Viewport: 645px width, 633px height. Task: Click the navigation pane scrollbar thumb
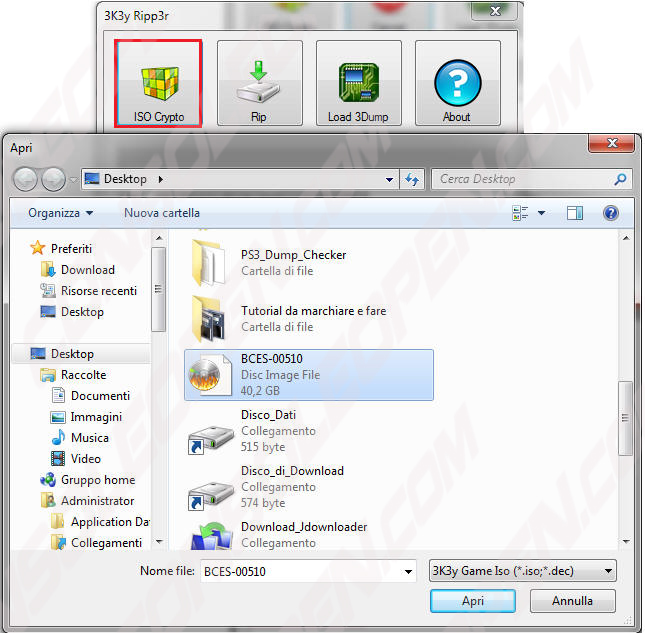[x=159, y=289]
